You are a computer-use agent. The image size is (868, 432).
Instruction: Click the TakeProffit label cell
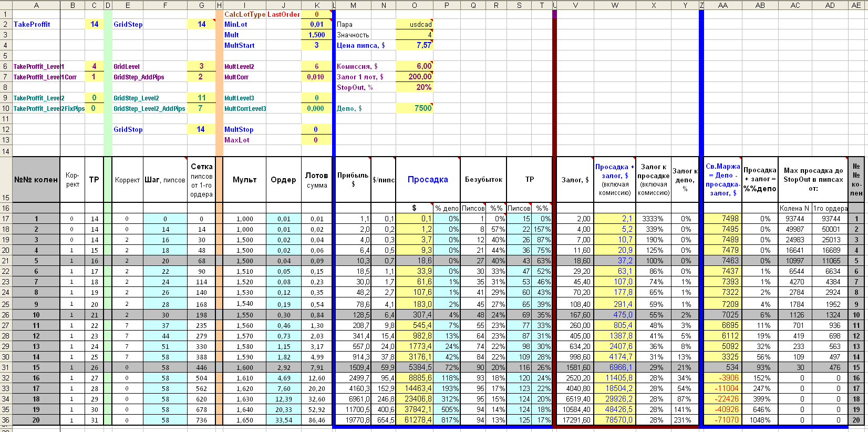pyautogui.click(x=36, y=24)
